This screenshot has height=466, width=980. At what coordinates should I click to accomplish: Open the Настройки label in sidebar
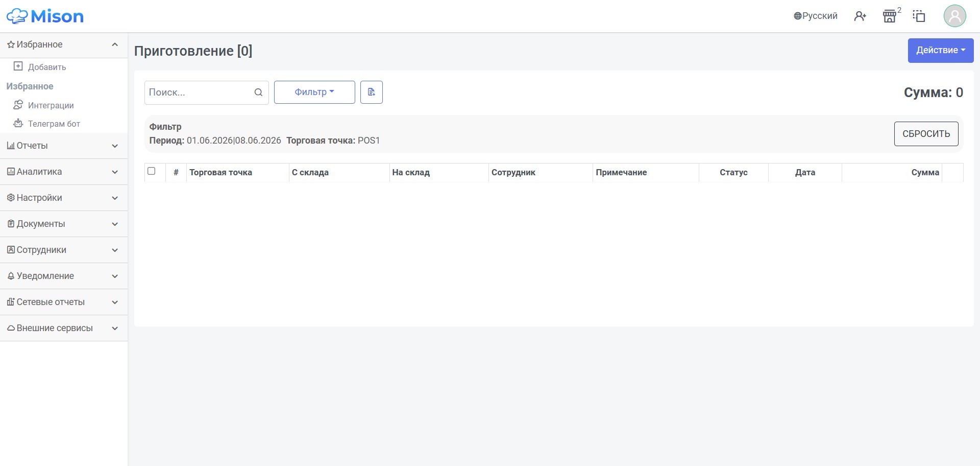coord(39,198)
